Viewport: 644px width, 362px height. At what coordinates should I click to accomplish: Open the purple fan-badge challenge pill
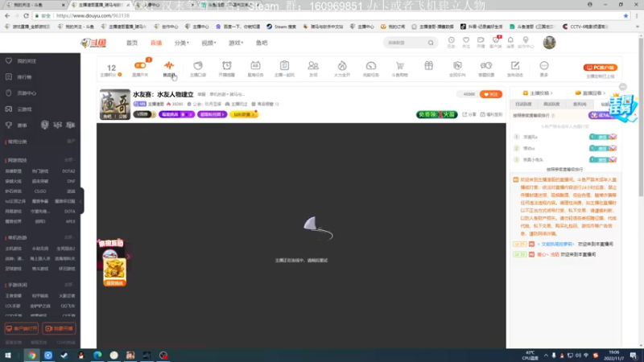click(176, 114)
